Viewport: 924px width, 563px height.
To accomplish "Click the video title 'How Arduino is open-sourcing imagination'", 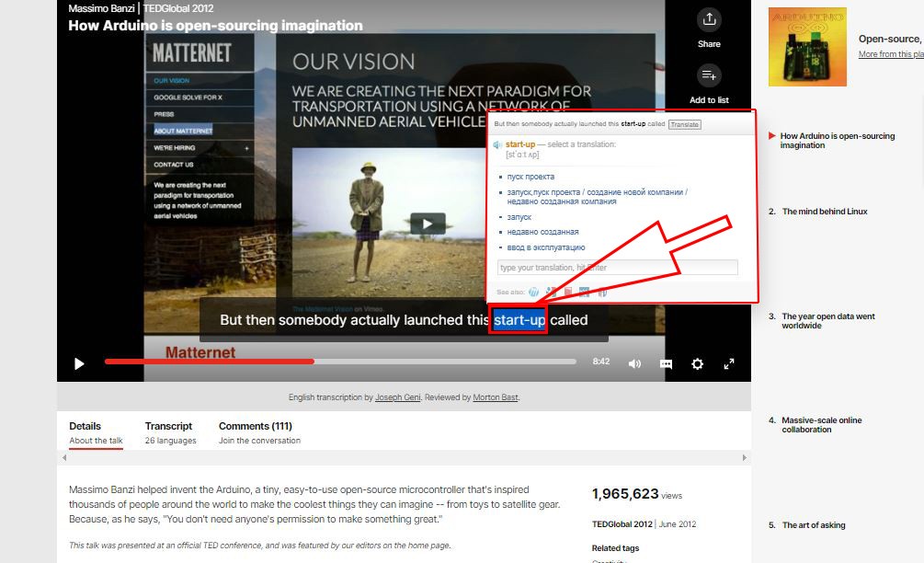I will pyautogui.click(x=215, y=26).
